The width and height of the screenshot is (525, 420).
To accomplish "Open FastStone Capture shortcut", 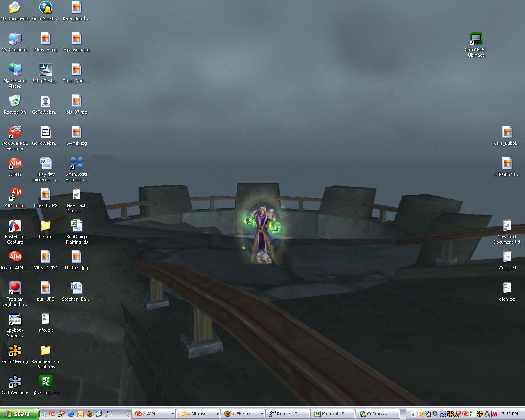I will tap(15, 232).
